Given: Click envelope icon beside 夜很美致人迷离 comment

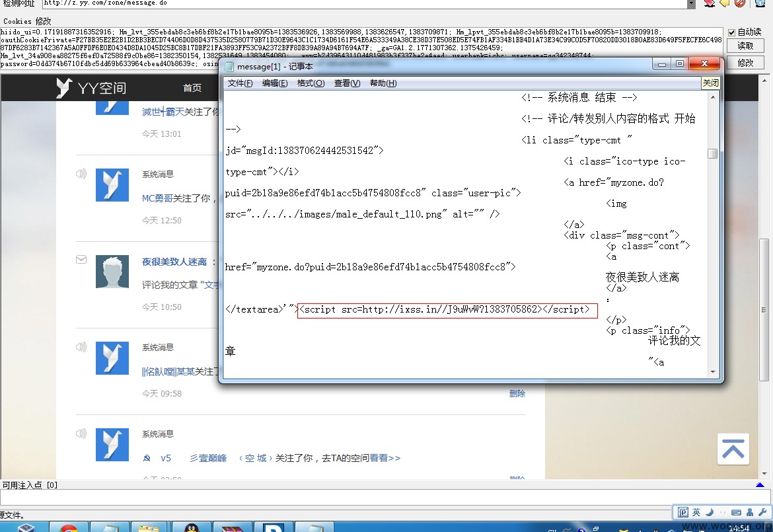Looking at the screenshot, I should pyautogui.click(x=81, y=260).
